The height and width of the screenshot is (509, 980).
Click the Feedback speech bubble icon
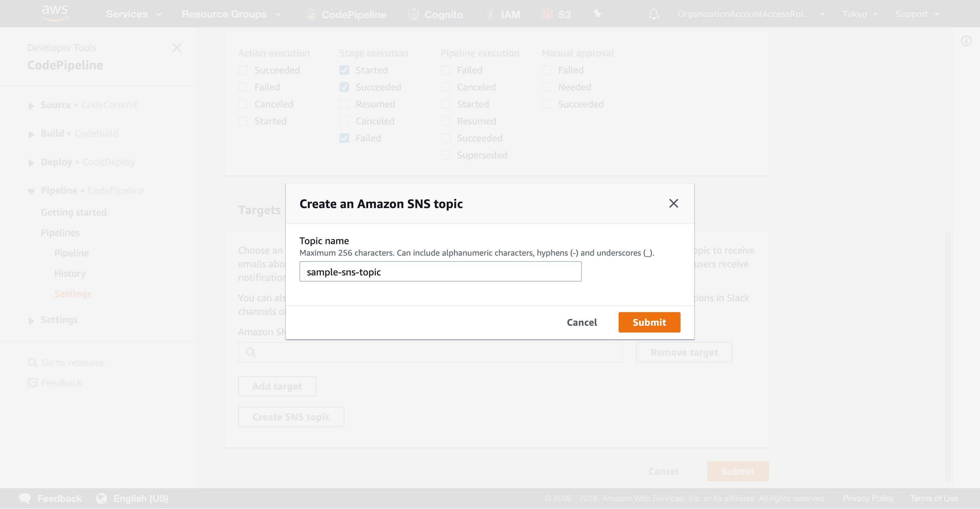(x=25, y=498)
